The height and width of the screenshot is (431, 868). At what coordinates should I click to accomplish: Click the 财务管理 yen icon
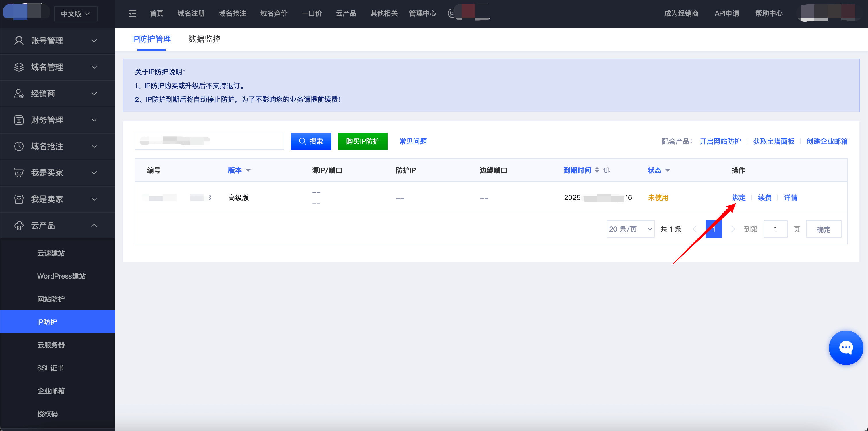point(19,120)
